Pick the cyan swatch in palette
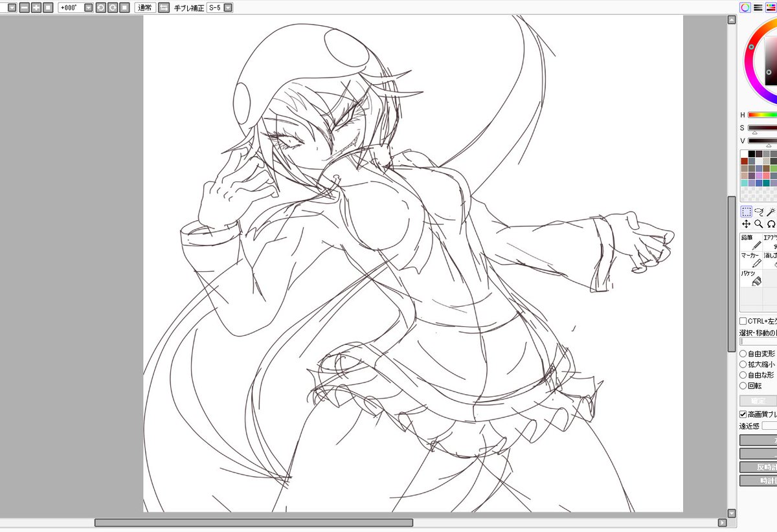The width and height of the screenshot is (777, 532). pos(745,183)
